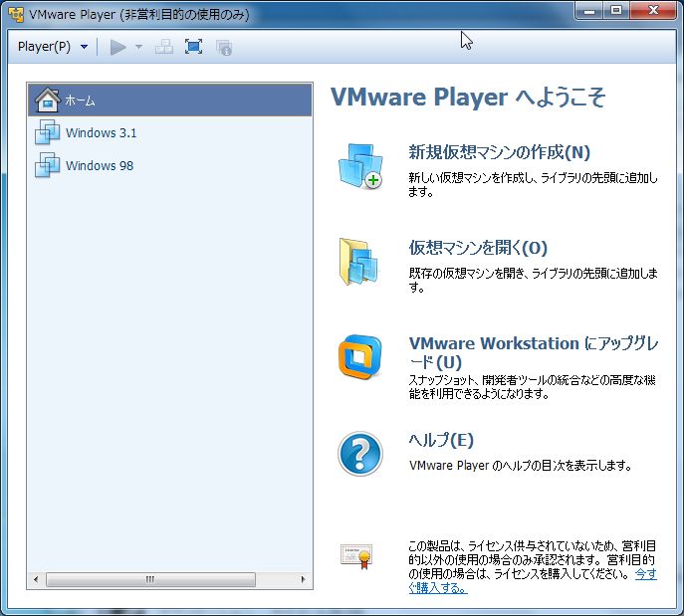
Task: Click the VMware Player title bar icon
Action: click(x=16, y=14)
